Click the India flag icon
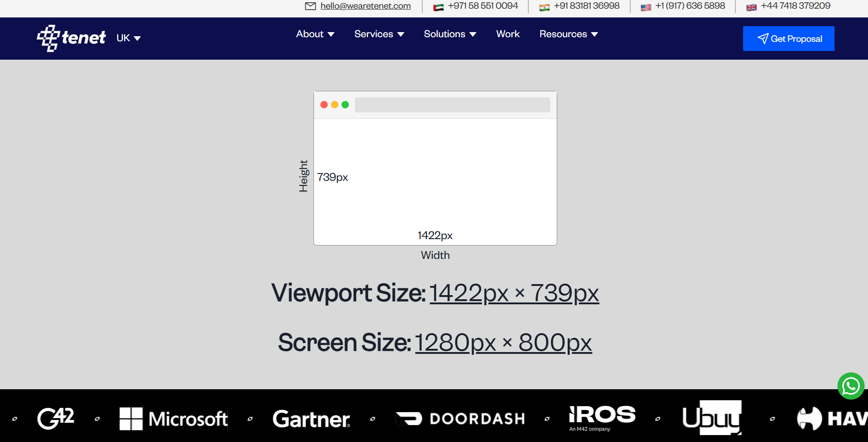Image resolution: width=868 pixels, height=442 pixels. (x=544, y=7)
